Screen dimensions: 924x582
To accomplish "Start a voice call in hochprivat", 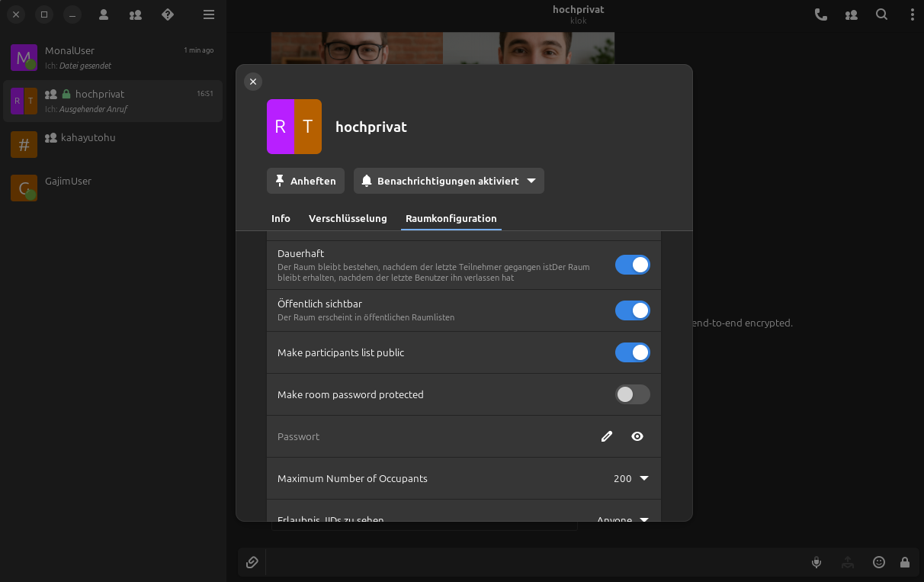I will 820,14.
